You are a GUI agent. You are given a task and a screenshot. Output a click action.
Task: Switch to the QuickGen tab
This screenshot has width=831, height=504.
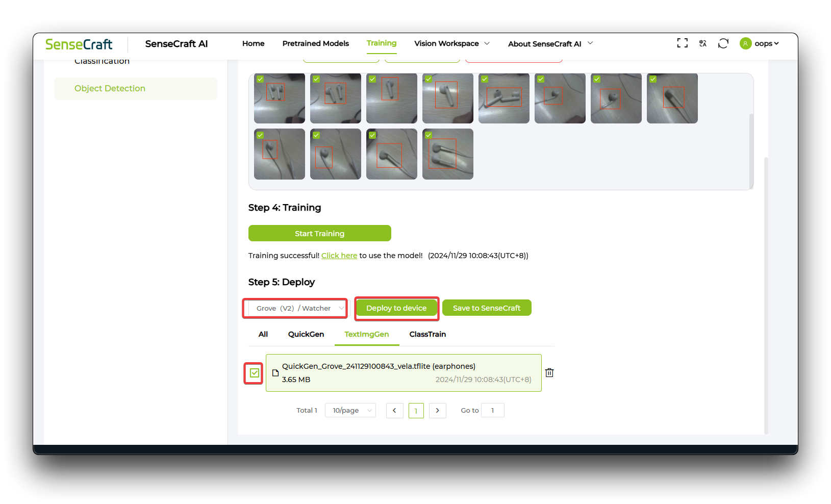click(x=306, y=334)
